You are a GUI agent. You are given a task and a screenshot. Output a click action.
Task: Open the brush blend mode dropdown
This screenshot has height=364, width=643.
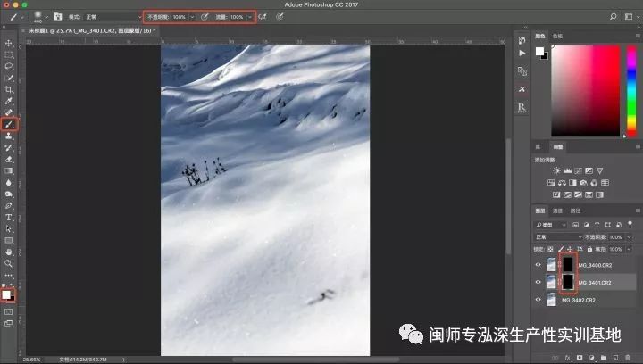113,17
